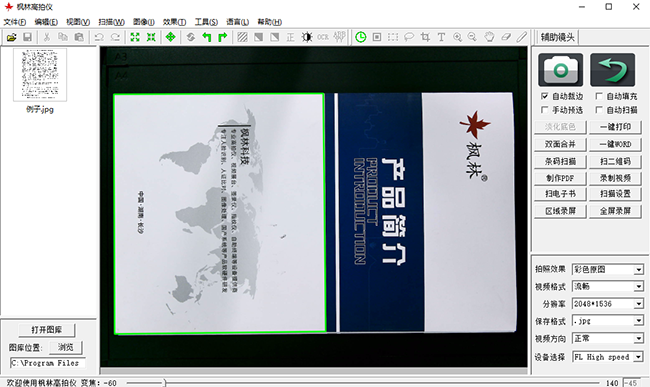Select the crop tool icon
650x387 pixels.
tap(425, 37)
